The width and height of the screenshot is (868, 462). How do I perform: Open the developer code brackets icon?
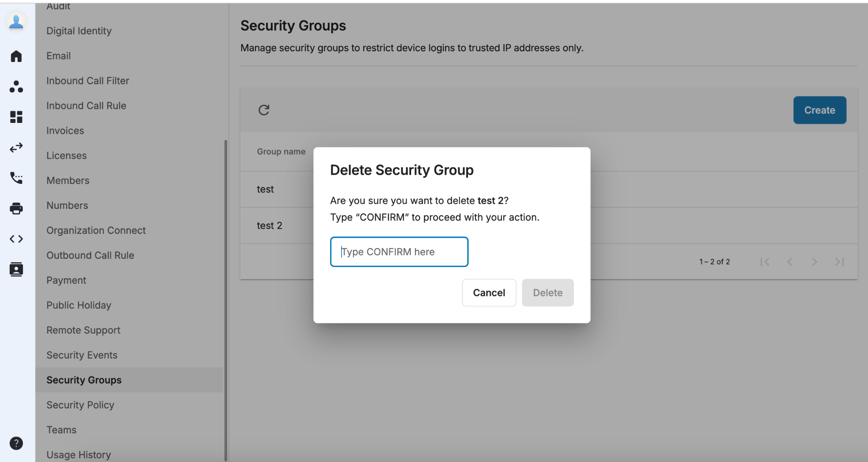(x=16, y=239)
